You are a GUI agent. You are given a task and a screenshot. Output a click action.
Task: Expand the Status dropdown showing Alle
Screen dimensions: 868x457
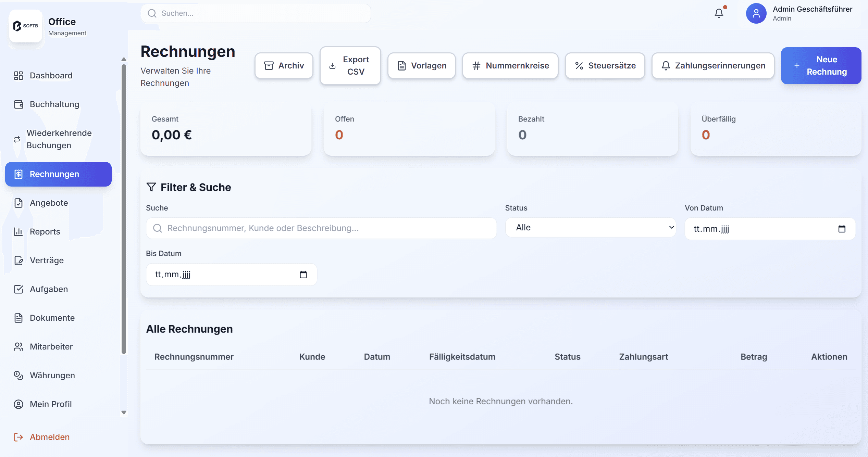pos(591,228)
